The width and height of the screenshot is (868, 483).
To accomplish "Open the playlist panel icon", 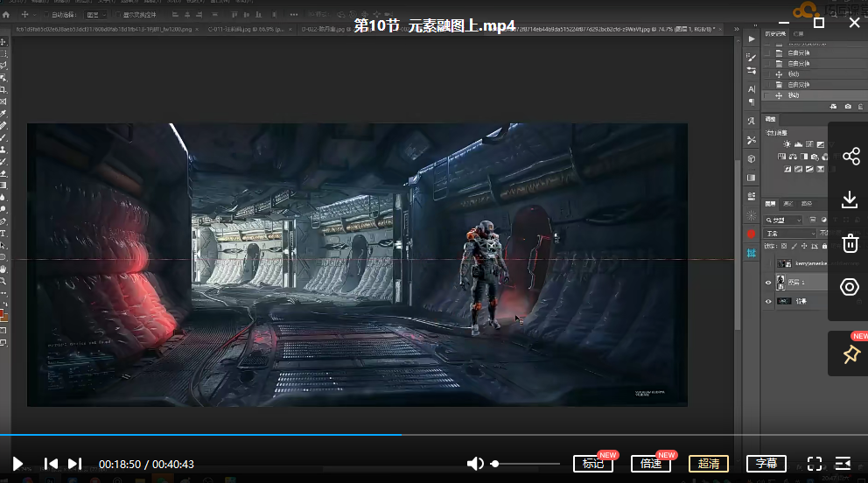I will click(x=843, y=464).
